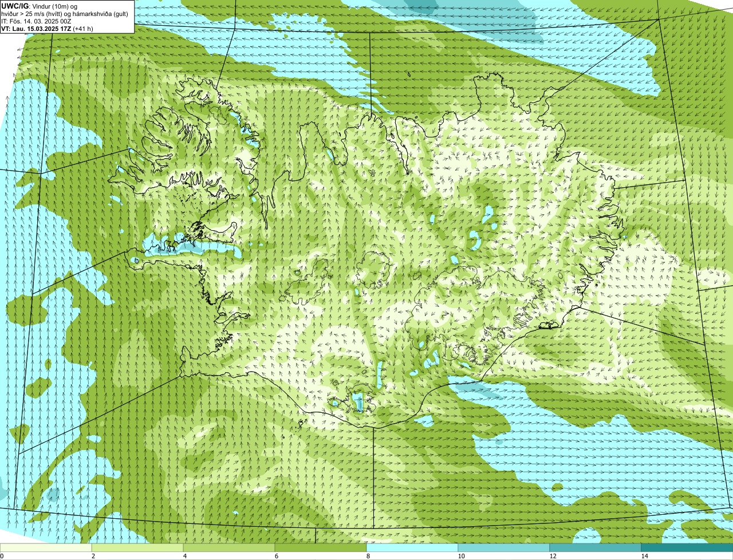Screen dimensions: 733x560
Task: Select the 4–6 m/s legend color band
Action: click(x=229, y=547)
